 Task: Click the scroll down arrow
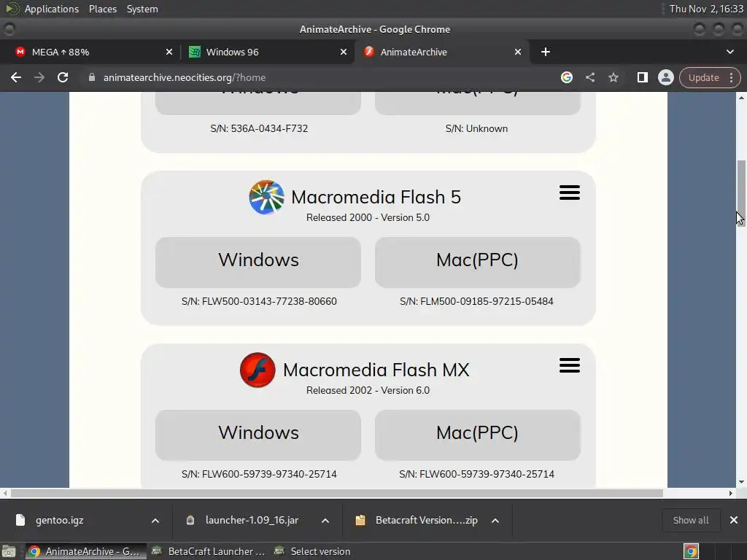tap(741, 483)
